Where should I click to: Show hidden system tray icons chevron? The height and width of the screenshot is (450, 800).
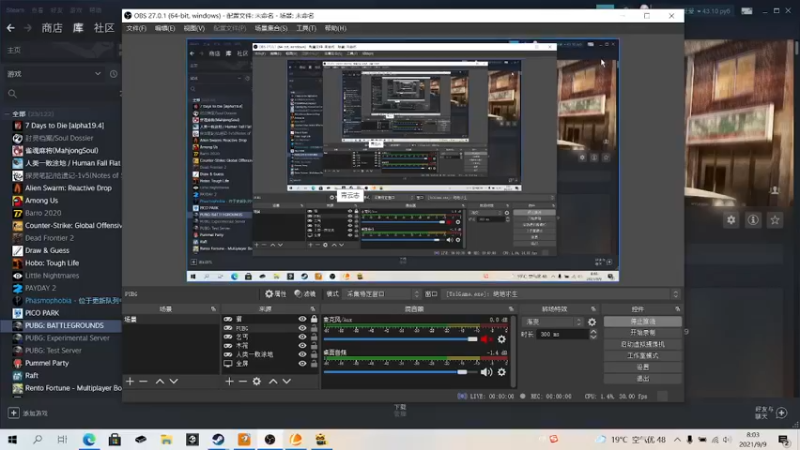click(677, 439)
